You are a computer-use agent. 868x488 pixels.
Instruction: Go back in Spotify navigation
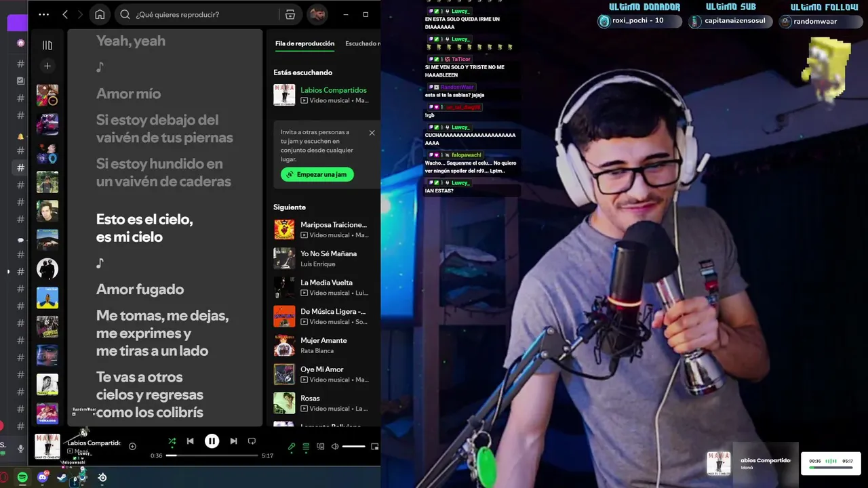click(x=65, y=14)
